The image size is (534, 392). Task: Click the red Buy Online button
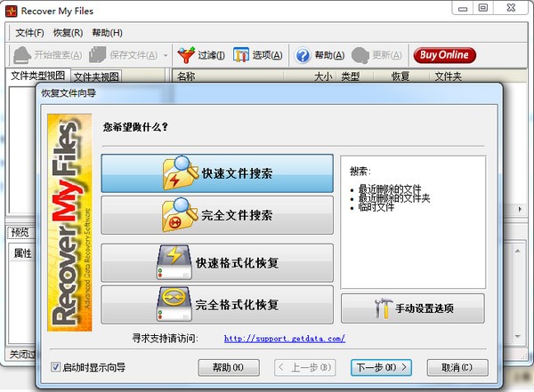pyautogui.click(x=444, y=55)
